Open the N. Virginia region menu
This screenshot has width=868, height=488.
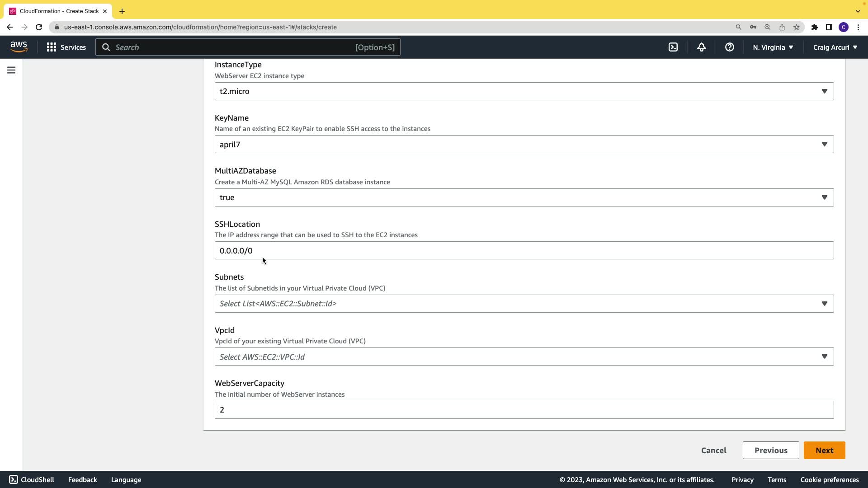(773, 47)
